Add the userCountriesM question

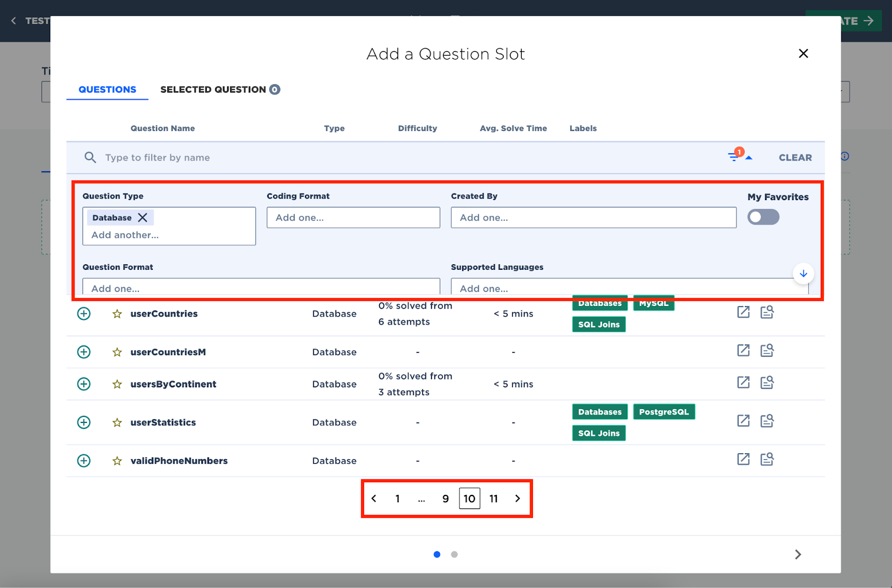tap(84, 352)
